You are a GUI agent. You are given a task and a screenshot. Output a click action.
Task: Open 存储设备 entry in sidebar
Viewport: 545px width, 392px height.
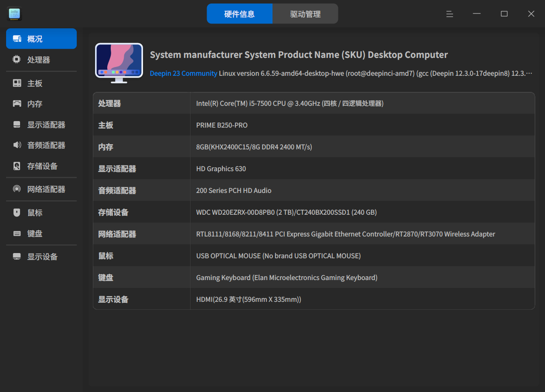point(41,166)
